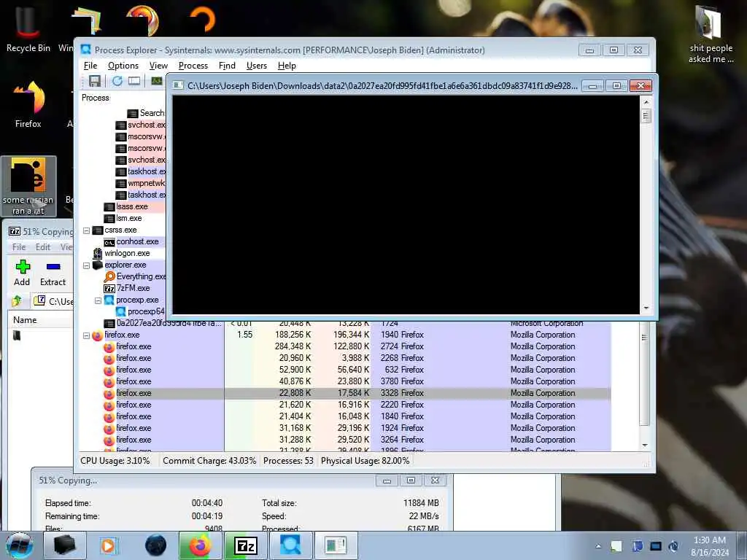Click the console window scrollbar up arrow
The image size is (747, 560).
tap(646, 102)
